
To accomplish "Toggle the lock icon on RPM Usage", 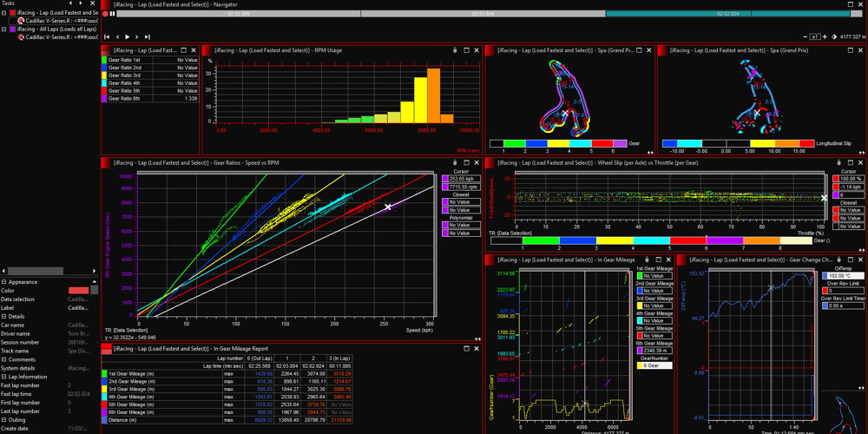I will (455, 50).
